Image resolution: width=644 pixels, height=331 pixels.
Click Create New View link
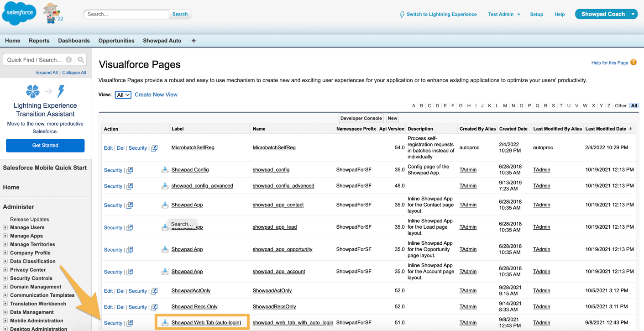pyautogui.click(x=156, y=95)
